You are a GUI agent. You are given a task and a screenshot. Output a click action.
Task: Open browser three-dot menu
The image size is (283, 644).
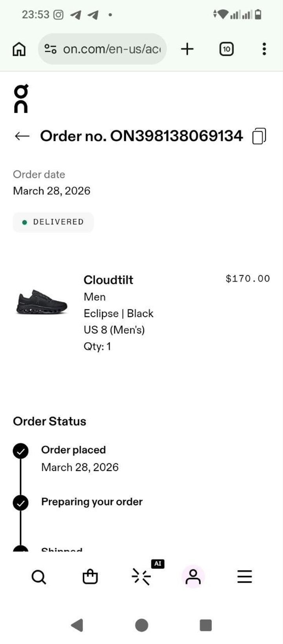(x=264, y=49)
